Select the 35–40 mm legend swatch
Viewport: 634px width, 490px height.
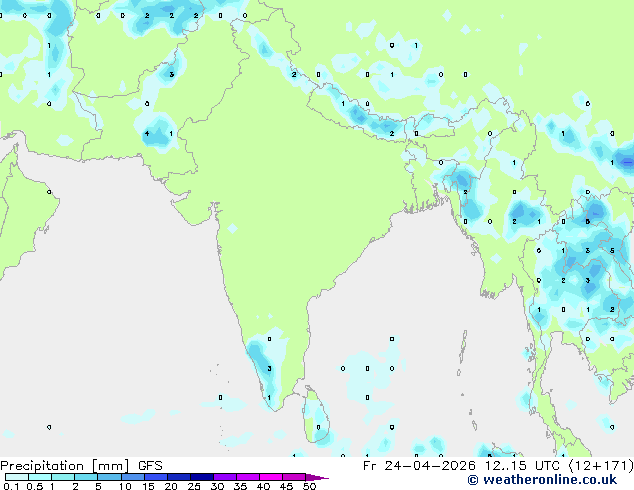pos(247,477)
